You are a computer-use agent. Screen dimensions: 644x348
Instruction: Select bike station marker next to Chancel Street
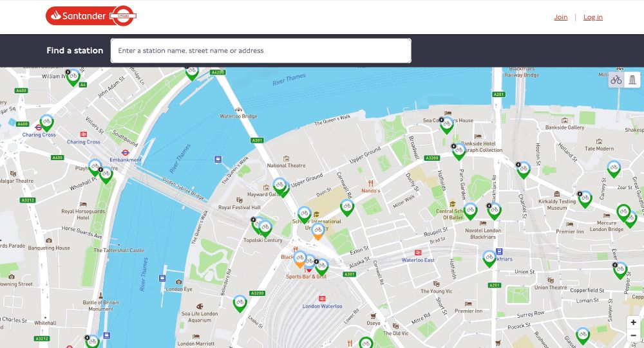click(523, 169)
